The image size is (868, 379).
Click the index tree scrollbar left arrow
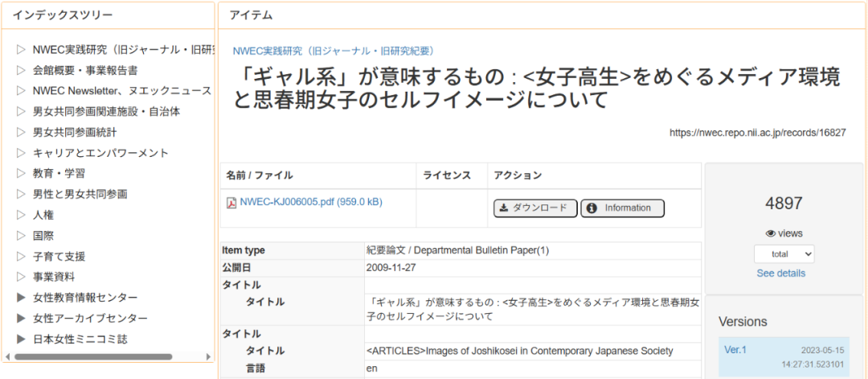coord(7,356)
